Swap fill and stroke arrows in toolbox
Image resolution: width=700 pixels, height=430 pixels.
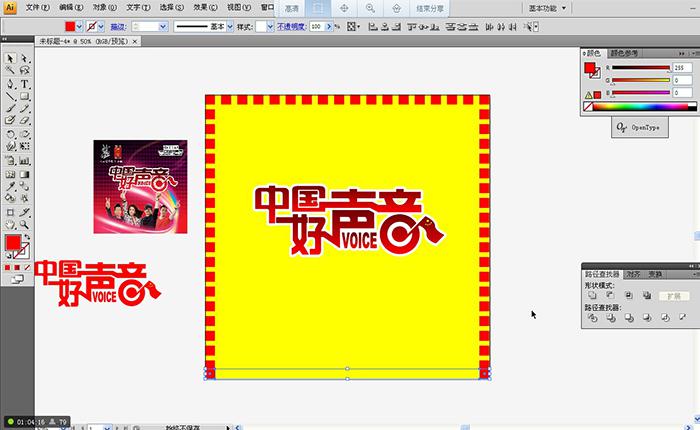[27, 238]
